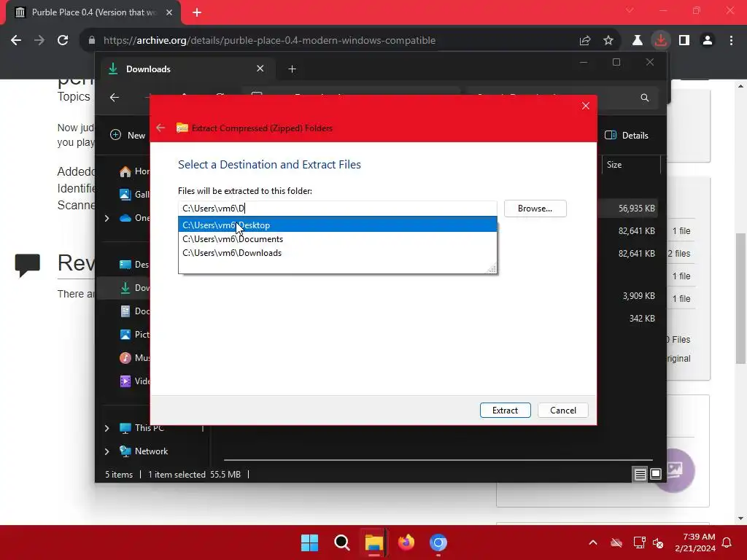747x560 pixels.
Task: Expand the This PC node
Action: click(107, 428)
